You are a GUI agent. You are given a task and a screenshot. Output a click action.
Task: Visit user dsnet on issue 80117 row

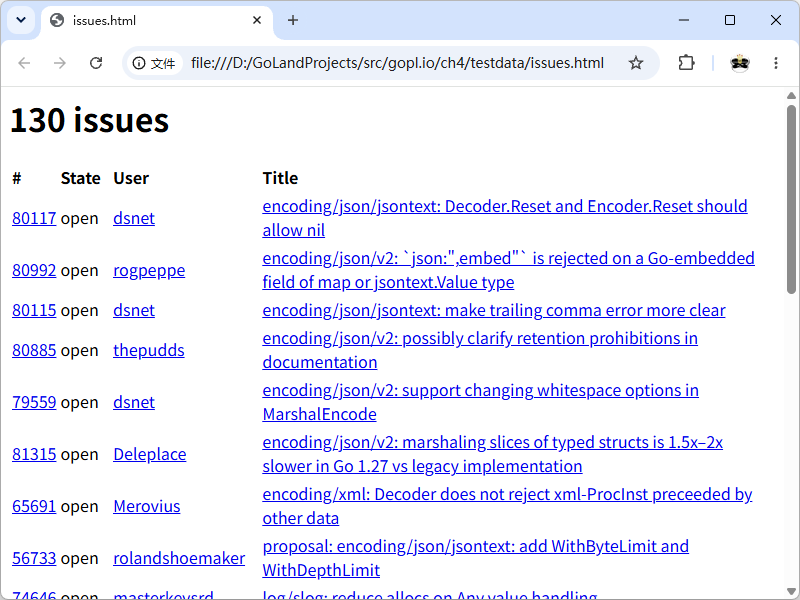[x=134, y=218]
